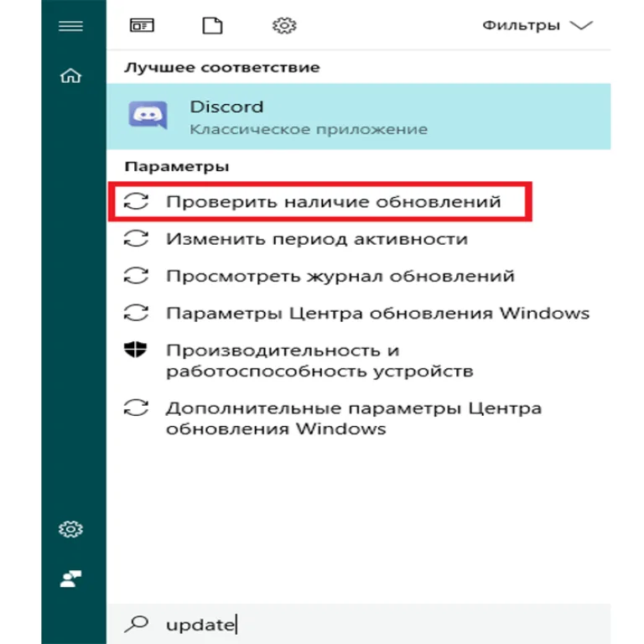
Task: Click the Лучшее соответствие heading
Action: [x=221, y=67]
